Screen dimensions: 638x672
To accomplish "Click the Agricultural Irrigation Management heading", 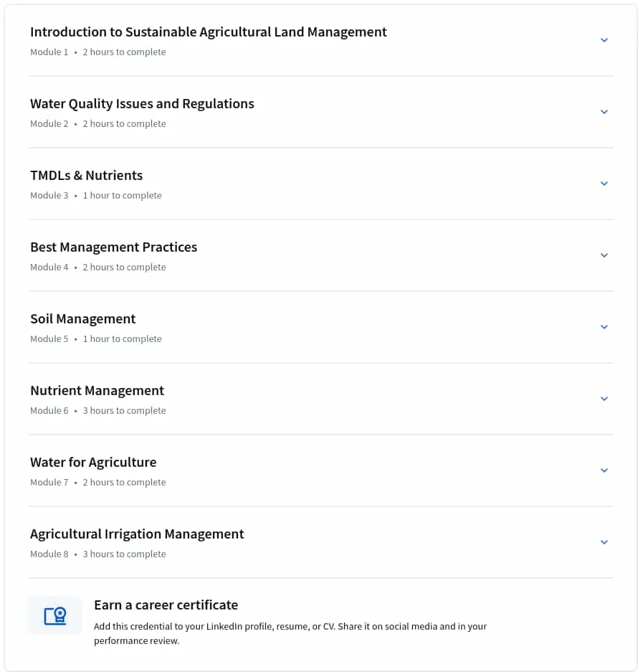I will (x=137, y=534).
